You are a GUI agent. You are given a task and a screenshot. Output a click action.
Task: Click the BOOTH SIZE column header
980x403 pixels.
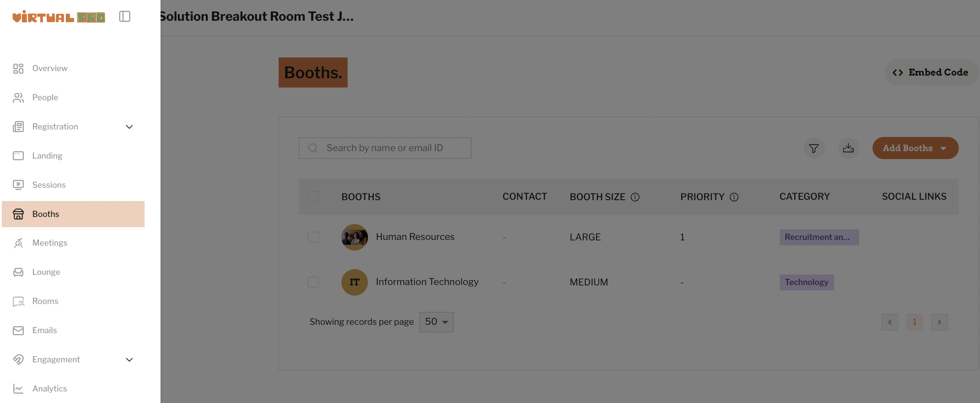pos(597,197)
